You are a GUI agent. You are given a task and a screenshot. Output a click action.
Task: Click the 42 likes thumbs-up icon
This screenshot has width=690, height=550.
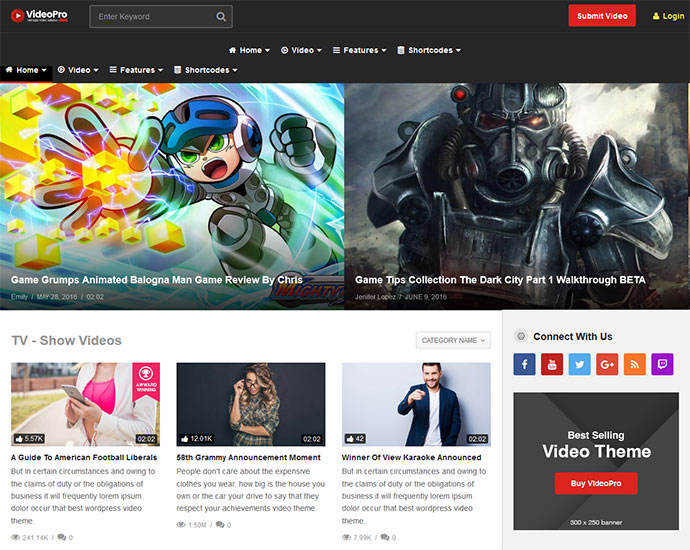350,439
